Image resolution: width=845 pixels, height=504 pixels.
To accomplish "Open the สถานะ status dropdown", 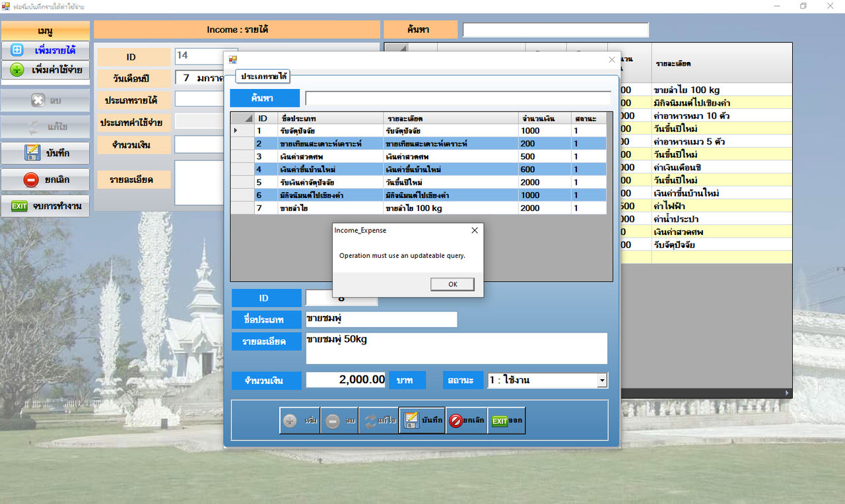I will coord(601,381).
